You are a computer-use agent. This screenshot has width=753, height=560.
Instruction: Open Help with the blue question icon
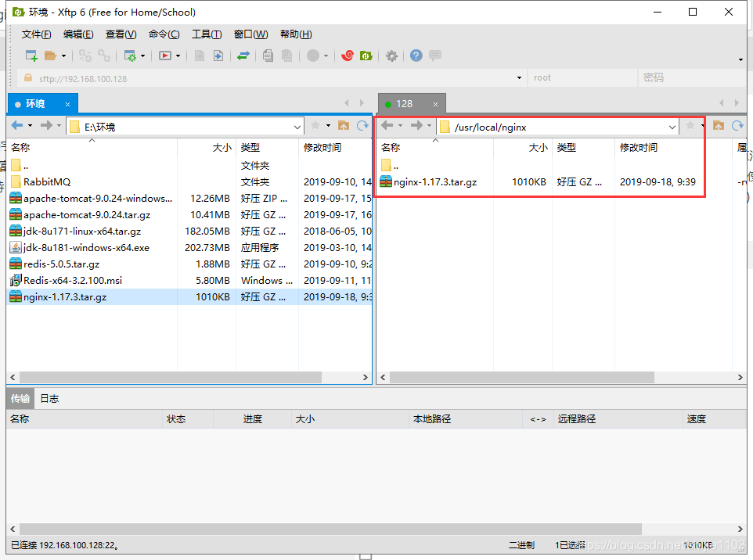point(416,56)
